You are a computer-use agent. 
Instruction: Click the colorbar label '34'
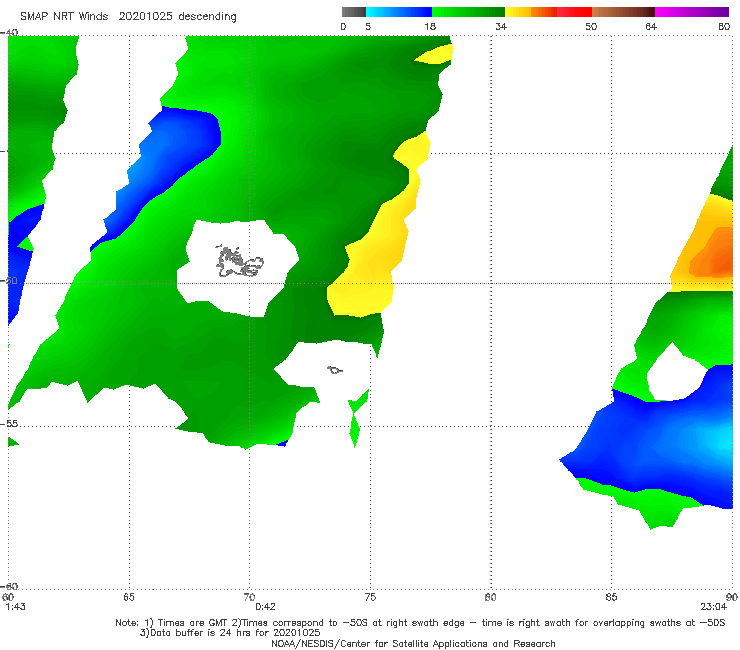tap(501, 26)
